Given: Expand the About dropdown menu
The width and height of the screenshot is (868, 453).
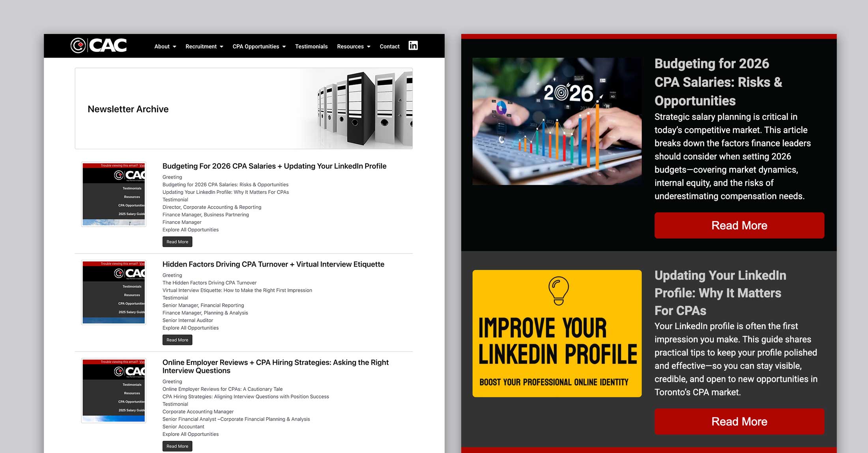Looking at the screenshot, I should click(165, 47).
